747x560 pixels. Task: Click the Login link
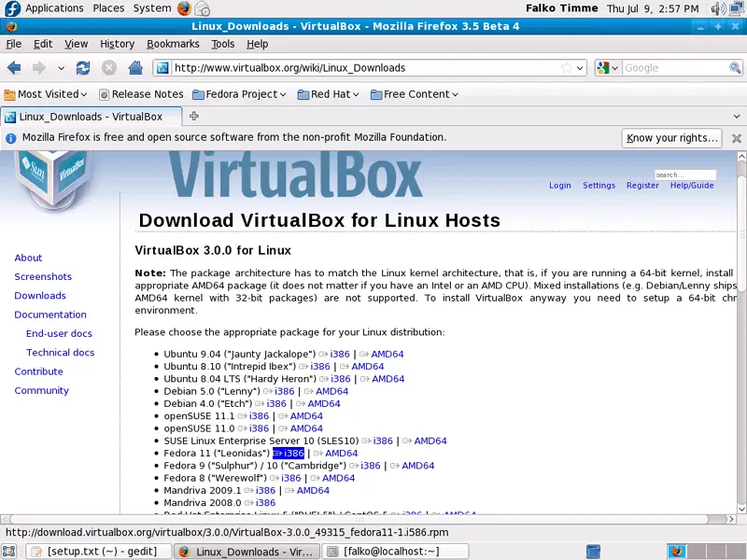click(559, 185)
